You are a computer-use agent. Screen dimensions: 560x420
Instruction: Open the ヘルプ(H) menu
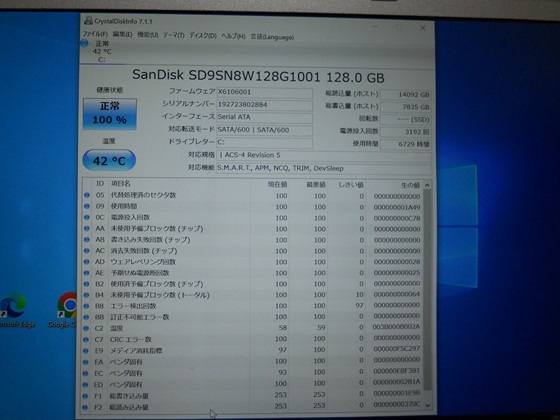[x=233, y=36]
